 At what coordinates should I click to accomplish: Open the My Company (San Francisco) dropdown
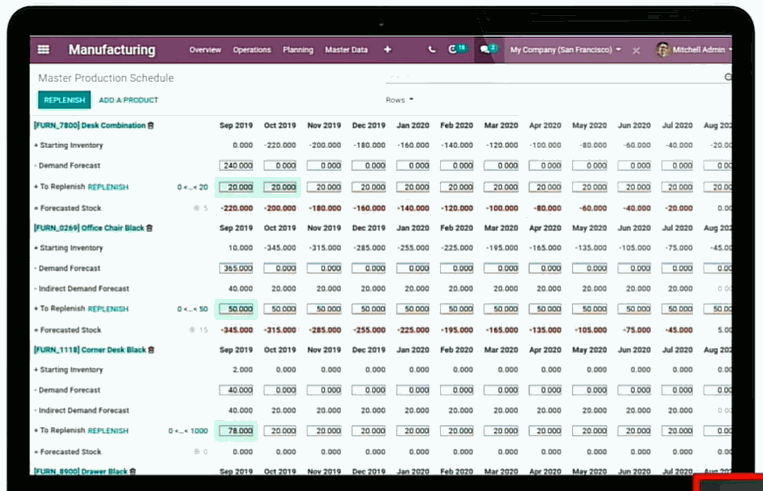tap(565, 50)
